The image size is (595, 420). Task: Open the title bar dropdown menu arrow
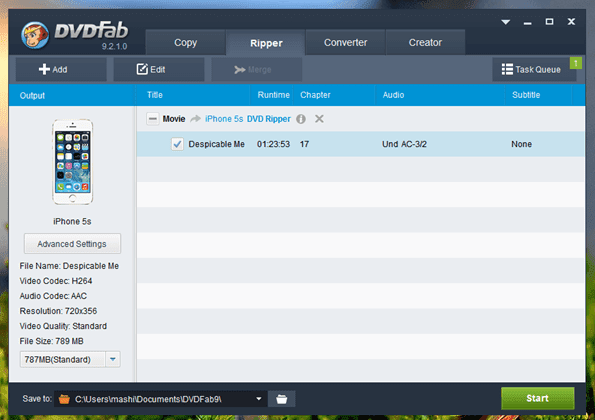tap(505, 22)
